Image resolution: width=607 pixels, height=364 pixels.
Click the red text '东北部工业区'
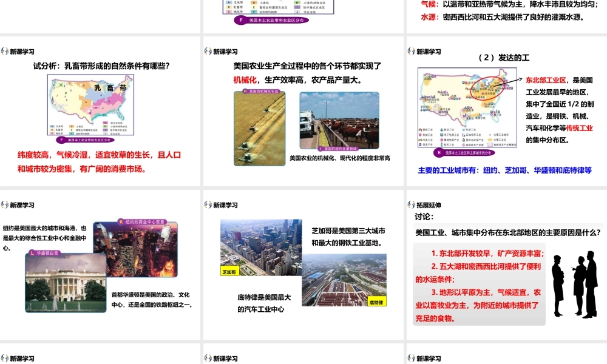tap(546, 80)
